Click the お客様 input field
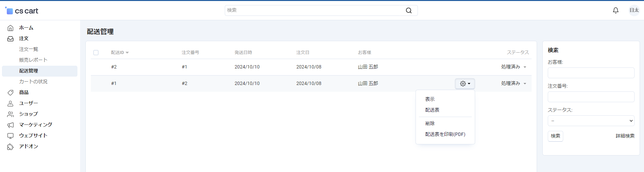 pos(591,73)
